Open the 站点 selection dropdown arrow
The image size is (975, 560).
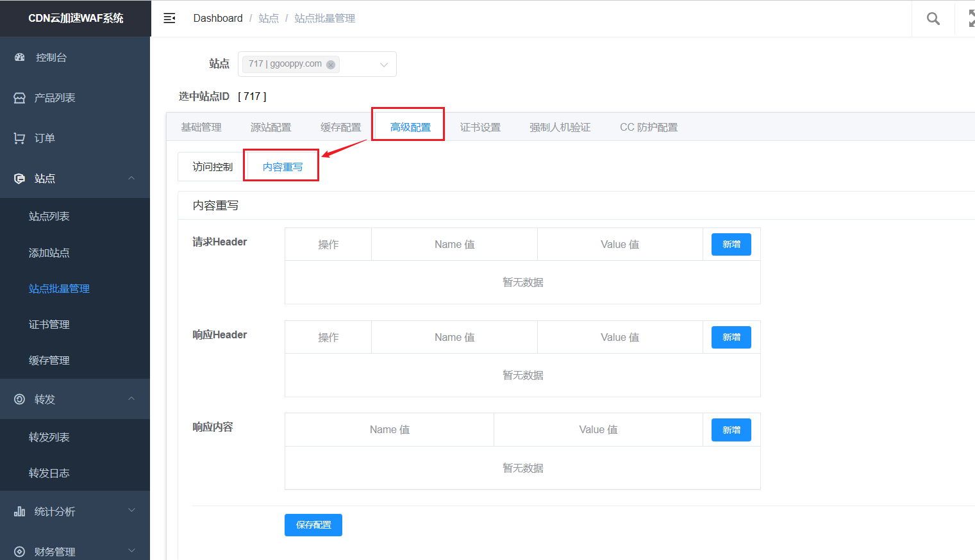click(384, 65)
